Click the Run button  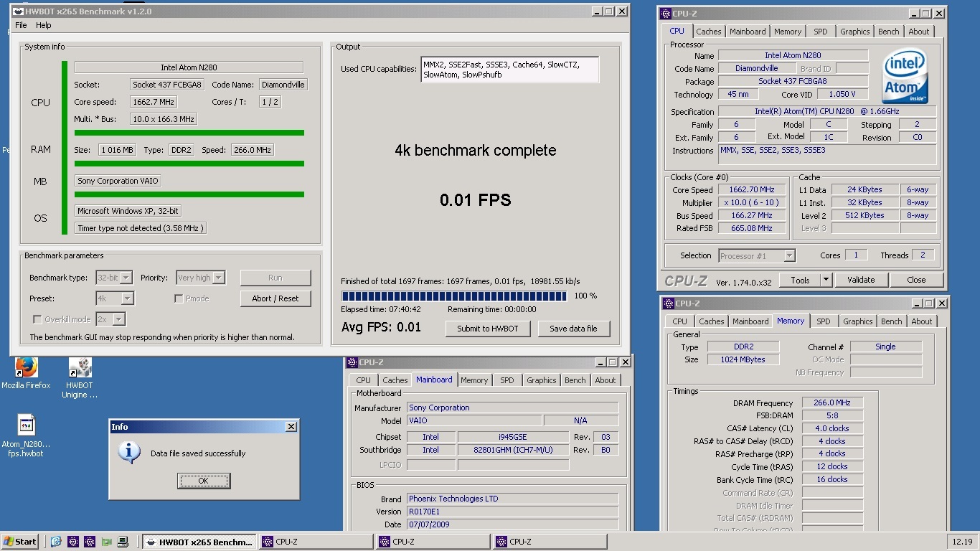click(x=275, y=278)
